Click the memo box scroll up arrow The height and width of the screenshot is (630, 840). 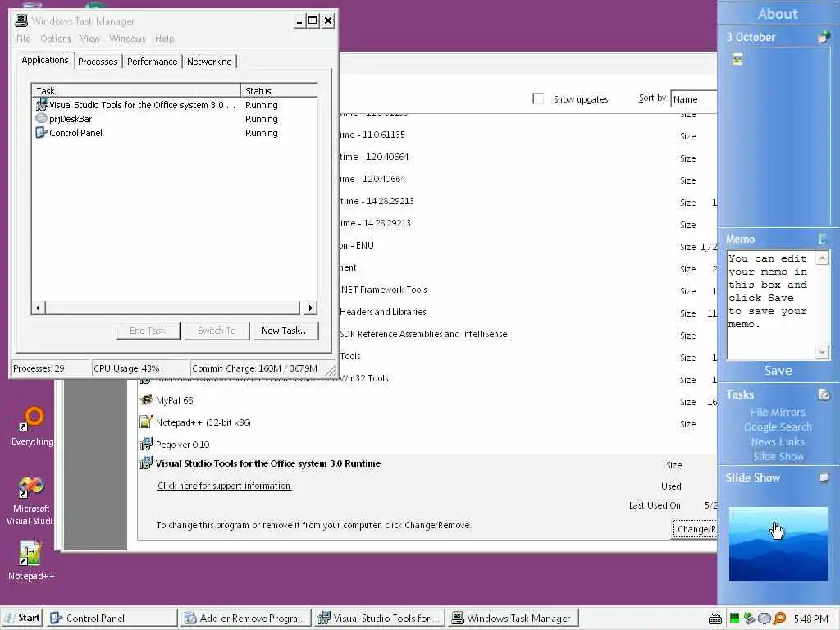[x=822, y=258]
